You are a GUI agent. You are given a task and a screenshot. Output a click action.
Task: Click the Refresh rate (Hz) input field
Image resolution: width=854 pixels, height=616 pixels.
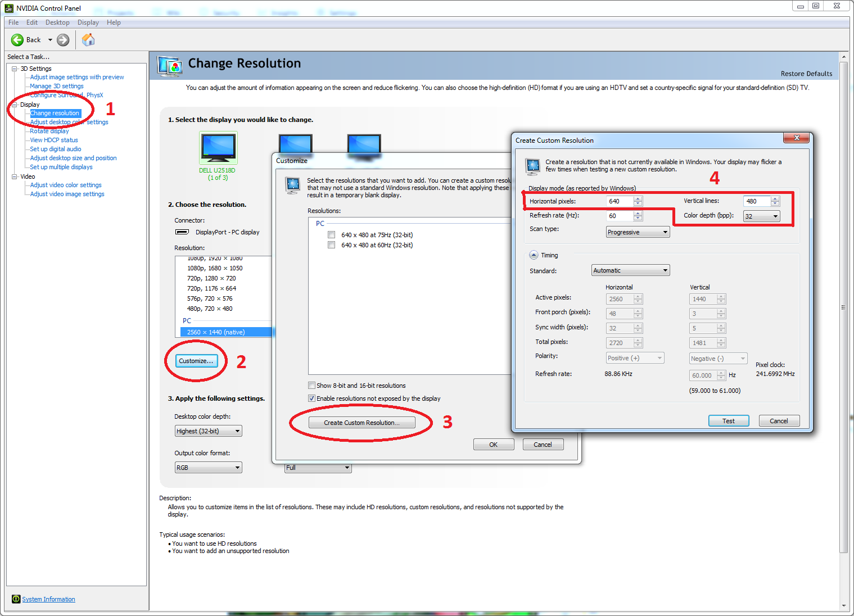(620, 216)
